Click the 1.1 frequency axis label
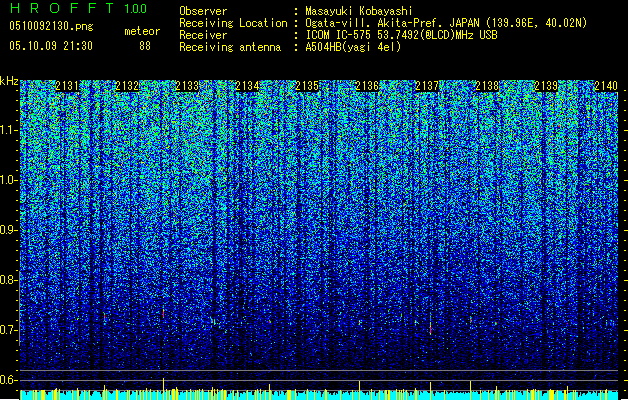Screen dimensions: 629x400 [9, 130]
